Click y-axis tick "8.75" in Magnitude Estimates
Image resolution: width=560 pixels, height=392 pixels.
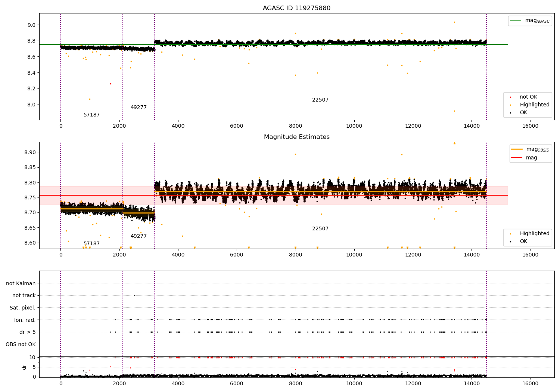tap(30, 197)
